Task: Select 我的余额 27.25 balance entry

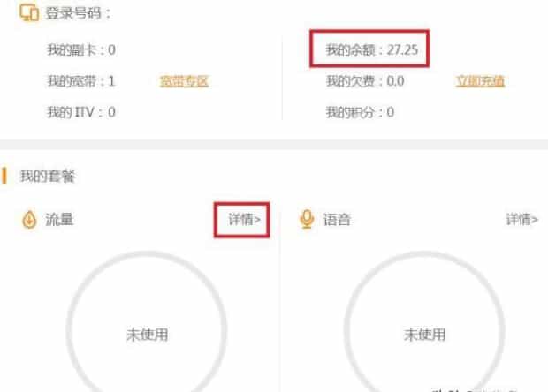Action: [371, 50]
